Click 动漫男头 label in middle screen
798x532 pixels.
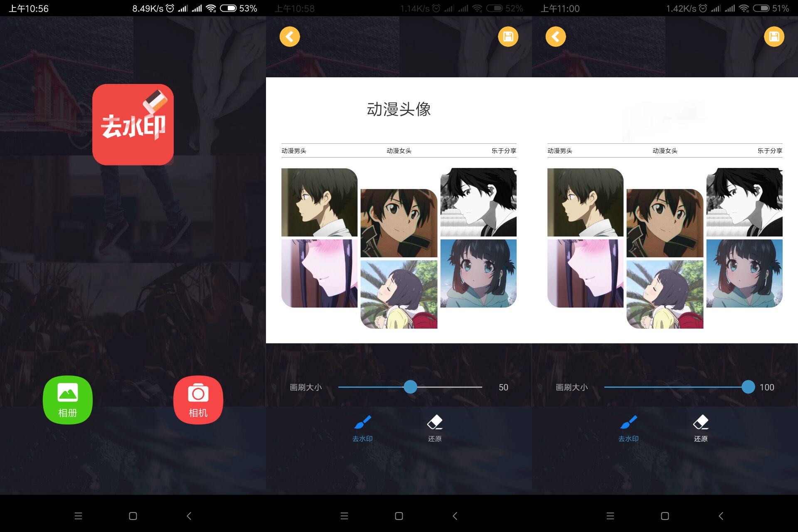[294, 151]
